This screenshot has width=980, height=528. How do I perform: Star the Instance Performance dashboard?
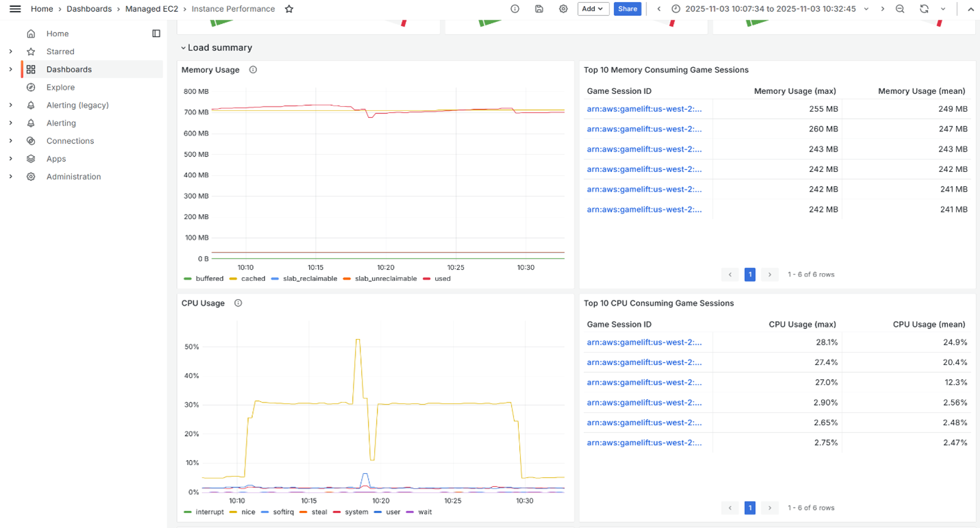coord(289,9)
